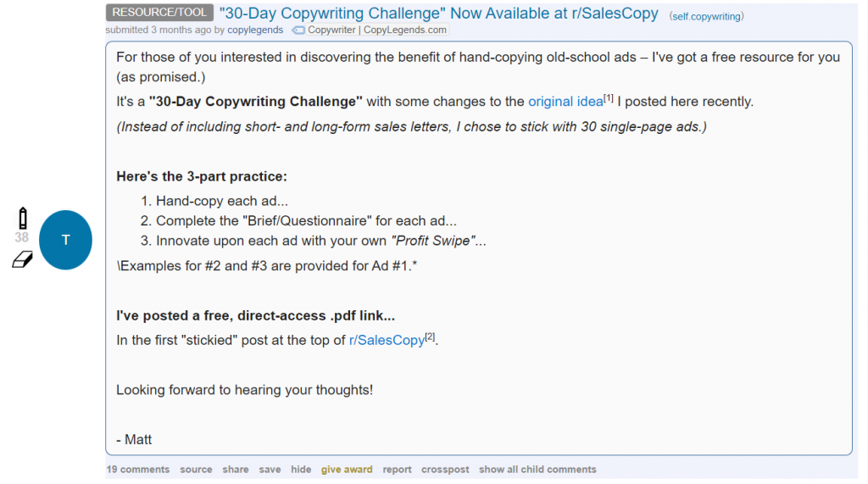The image size is (868, 484).
Task: View the post source
Action: [x=196, y=469]
